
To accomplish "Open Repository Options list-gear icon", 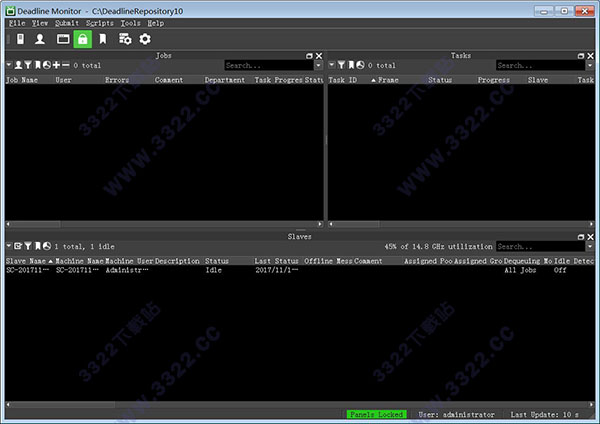I will [125, 39].
